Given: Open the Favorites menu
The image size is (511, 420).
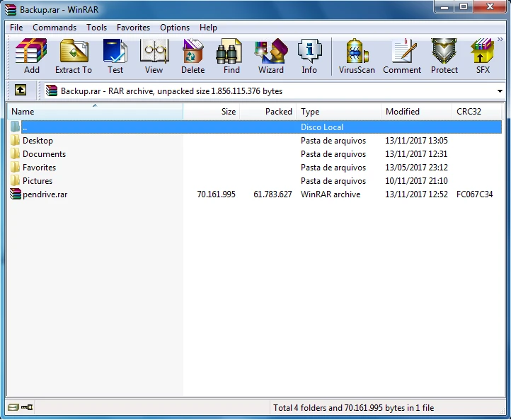Looking at the screenshot, I should click(133, 28).
